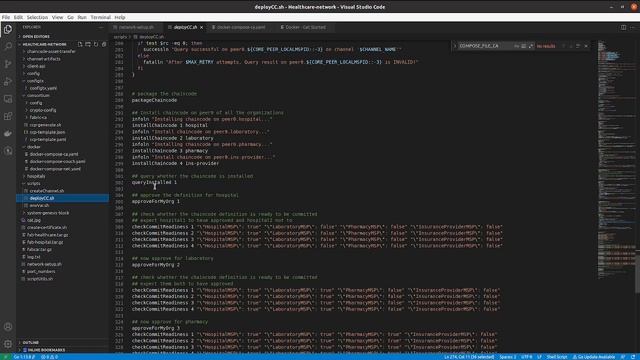Collapse the HEALTHCARE-NETWORK section

click(44, 44)
